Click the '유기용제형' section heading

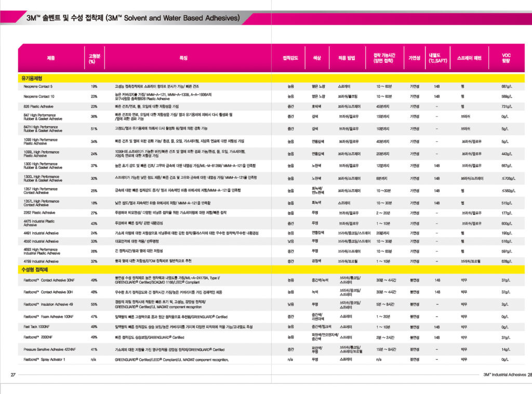point(32,78)
